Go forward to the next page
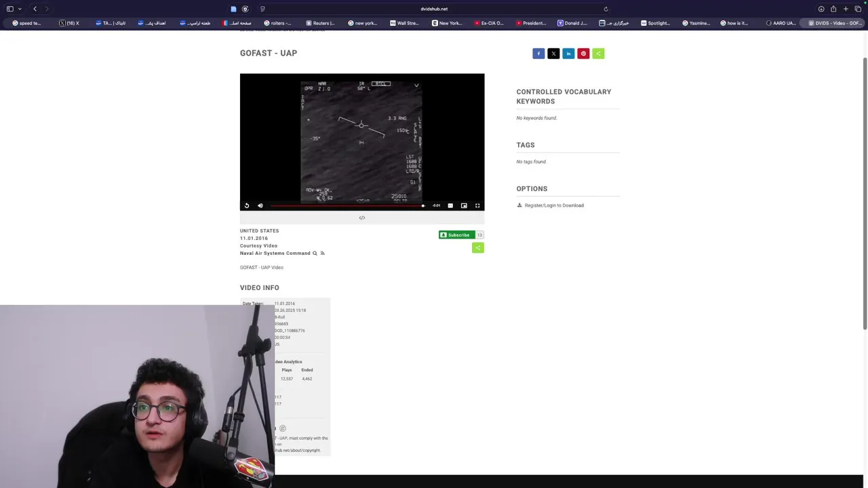Viewport: 868px width, 488px height. point(46,9)
